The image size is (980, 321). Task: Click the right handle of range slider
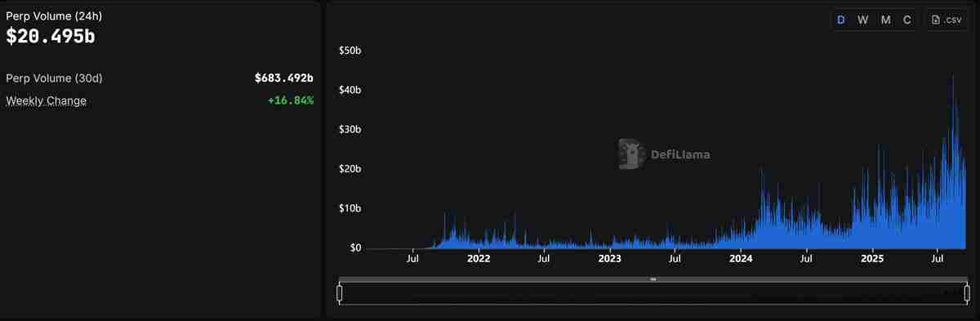coord(967,292)
